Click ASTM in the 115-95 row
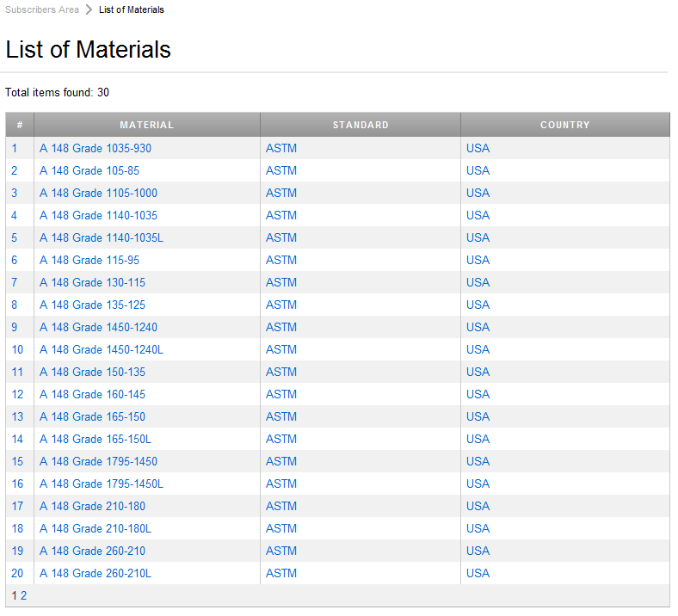Screen dimensions: 678x616 [281, 260]
